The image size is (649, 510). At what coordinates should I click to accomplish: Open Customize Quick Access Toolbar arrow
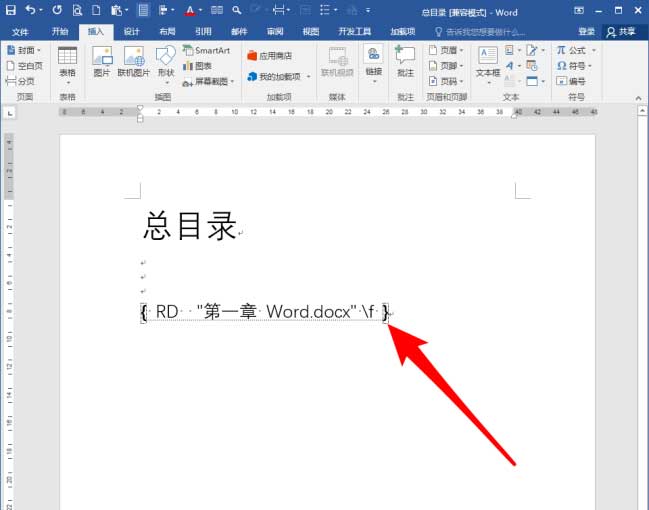(x=368, y=10)
